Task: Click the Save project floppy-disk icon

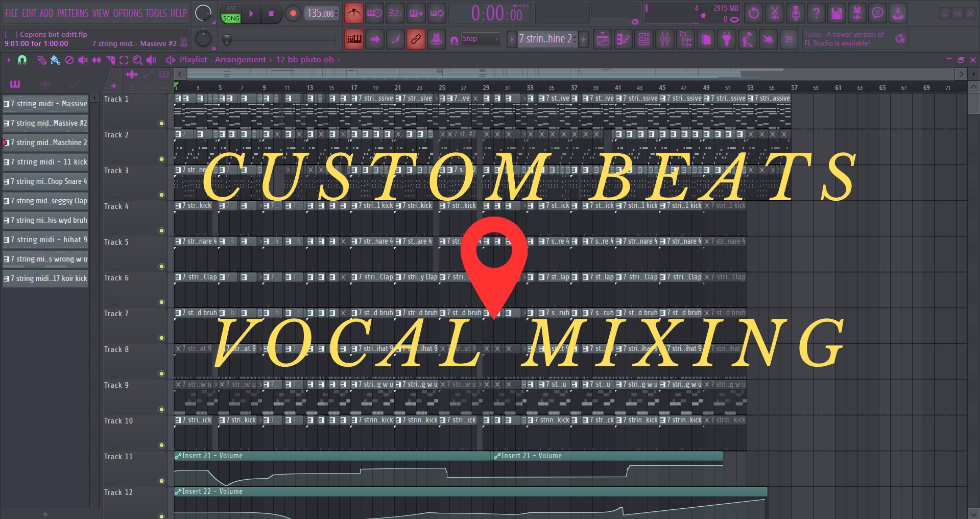Action: [x=836, y=14]
